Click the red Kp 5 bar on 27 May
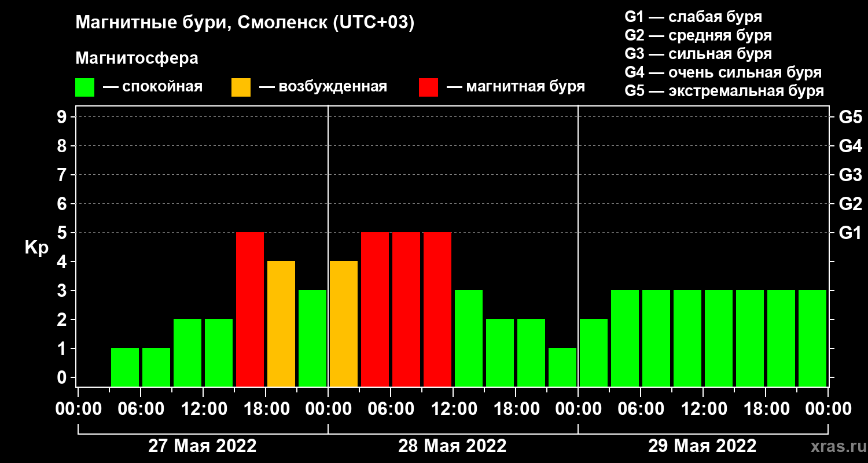This screenshot has height=463, width=868. coord(250,309)
